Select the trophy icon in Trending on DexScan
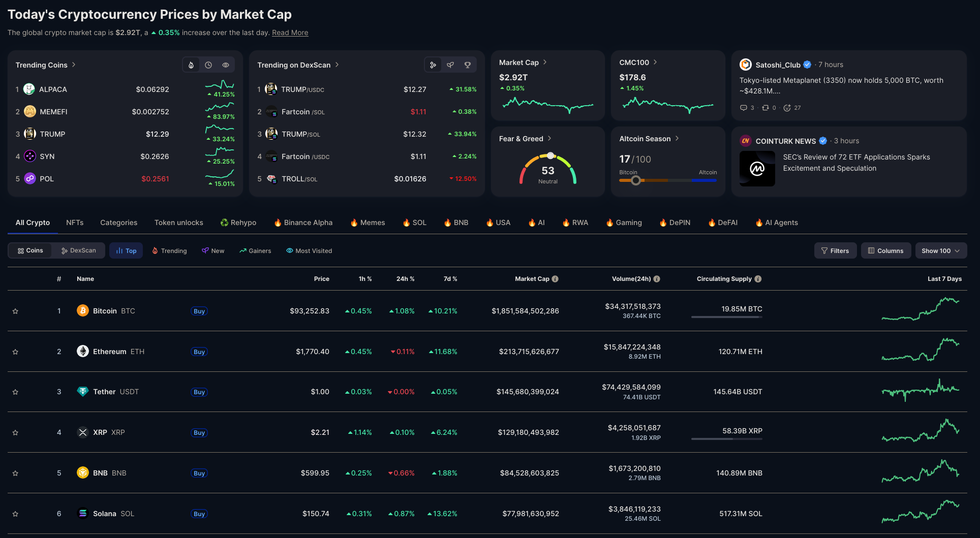 [x=468, y=65]
